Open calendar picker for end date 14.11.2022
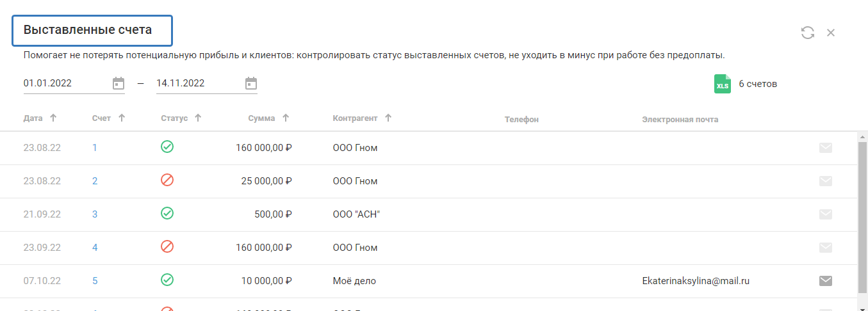868x311 pixels. (x=251, y=83)
